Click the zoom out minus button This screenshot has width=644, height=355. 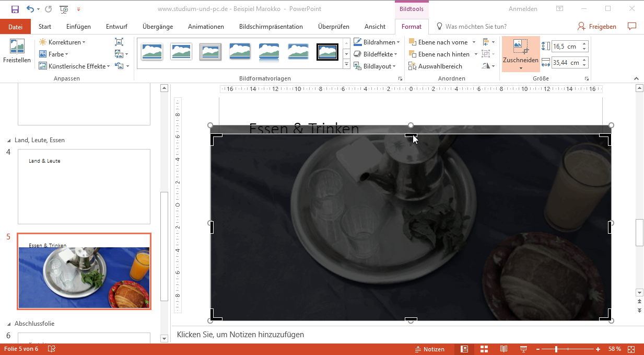click(537, 349)
